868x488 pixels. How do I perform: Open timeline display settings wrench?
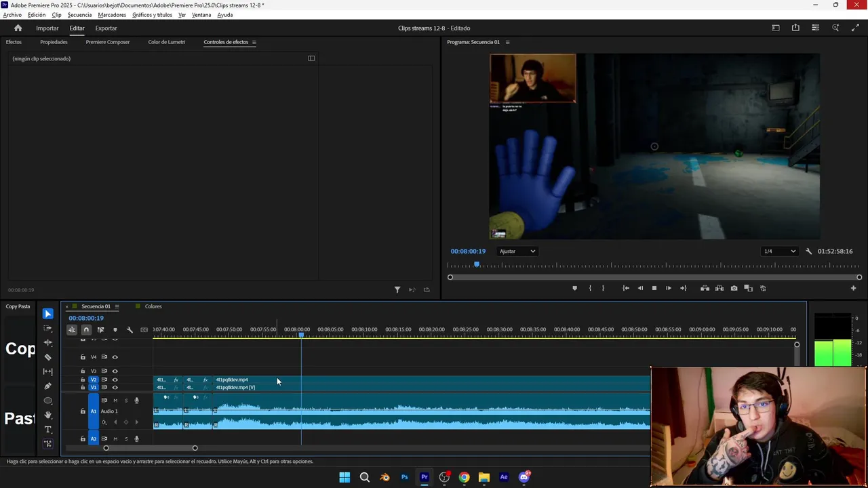point(130,330)
